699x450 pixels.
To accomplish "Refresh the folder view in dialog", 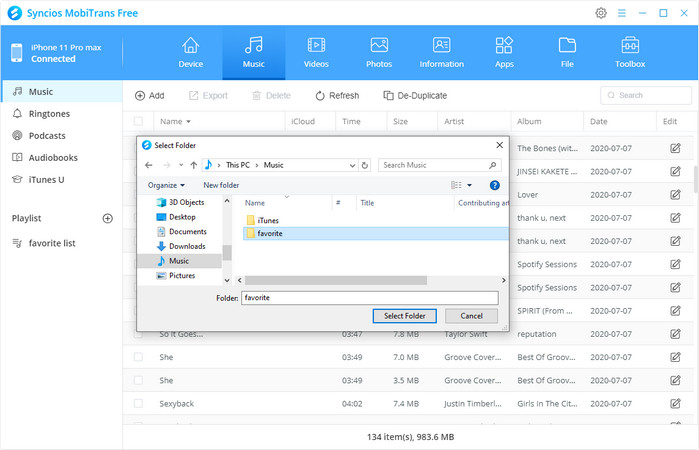I will coord(365,165).
